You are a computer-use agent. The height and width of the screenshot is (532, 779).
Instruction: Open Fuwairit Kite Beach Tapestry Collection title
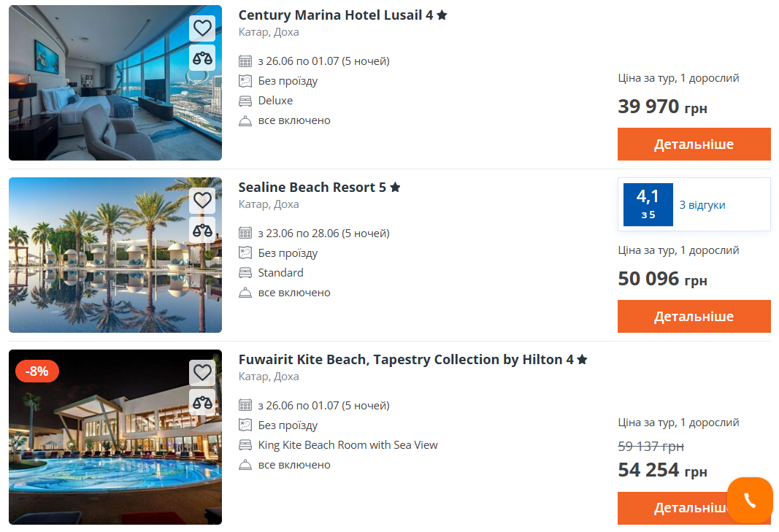tap(405, 359)
